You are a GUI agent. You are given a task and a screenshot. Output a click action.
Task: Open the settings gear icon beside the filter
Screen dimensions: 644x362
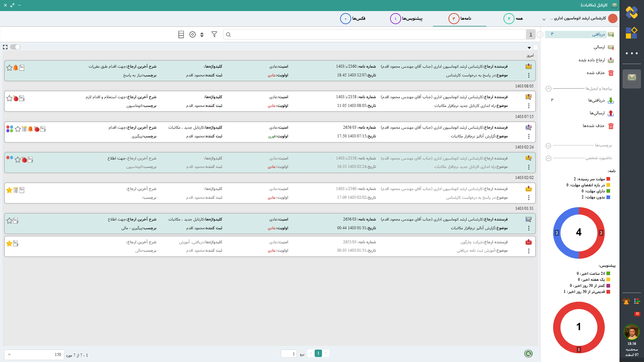point(192,35)
